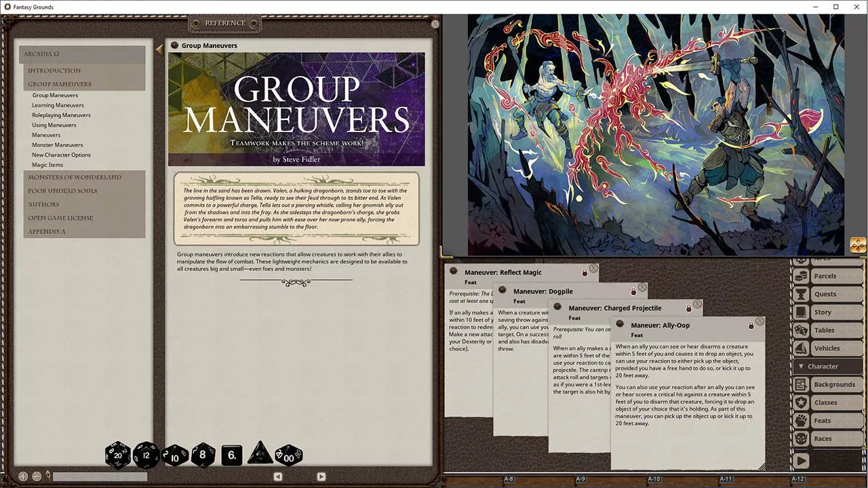Screen dimensions: 868x488
Task: Roll the d10 die
Action: point(175,455)
